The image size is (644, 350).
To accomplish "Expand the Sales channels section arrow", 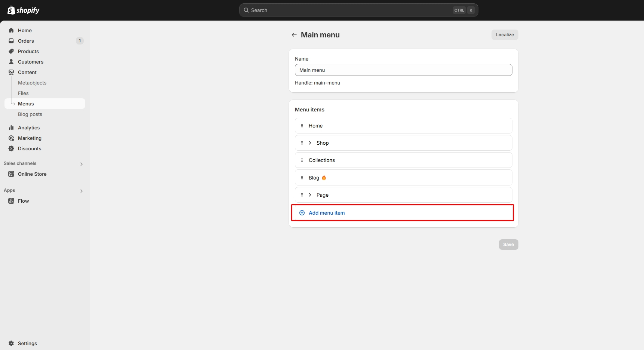I will point(81,164).
